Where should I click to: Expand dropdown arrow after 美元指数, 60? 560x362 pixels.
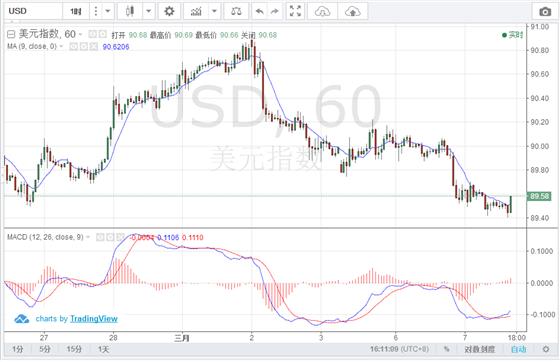[x=81, y=34]
